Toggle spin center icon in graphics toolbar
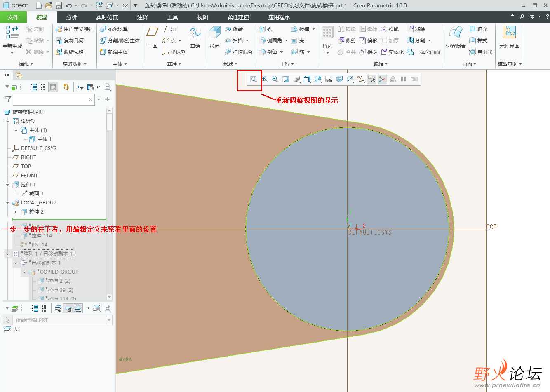This screenshot has width=550, height=392. pyautogui.click(x=382, y=79)
